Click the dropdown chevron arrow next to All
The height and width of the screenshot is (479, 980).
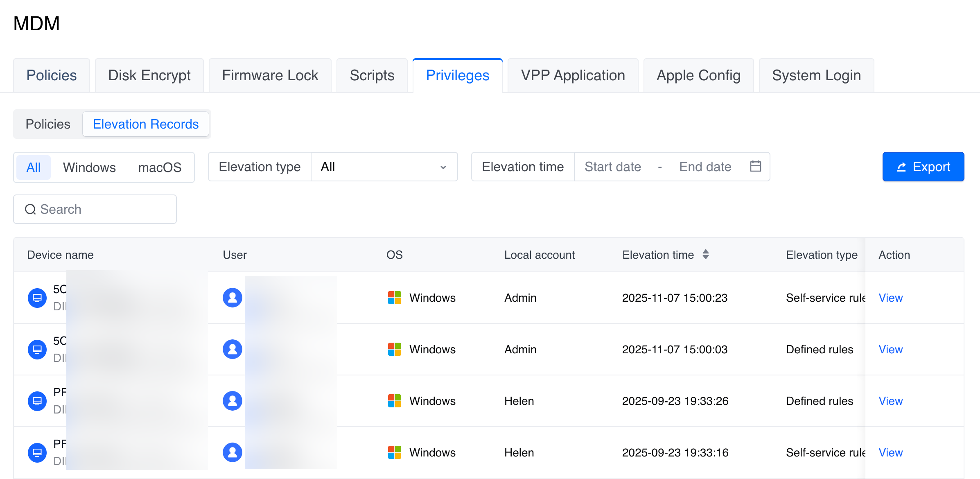(x=443, y=167)
